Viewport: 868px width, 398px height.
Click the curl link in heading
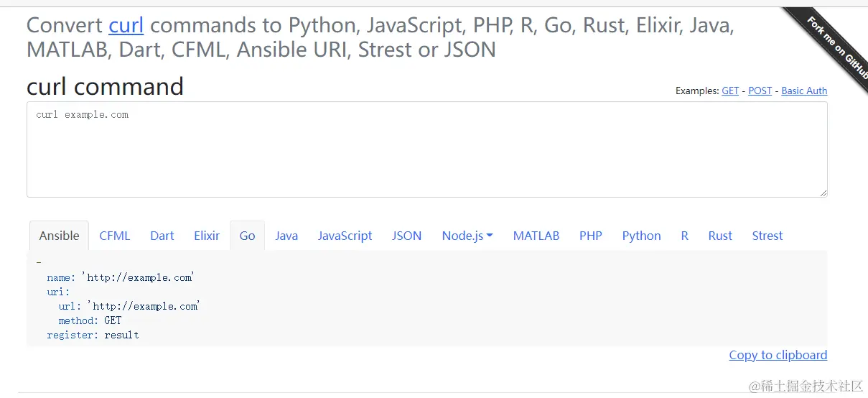pyautogui.click(x=126, y=25)
